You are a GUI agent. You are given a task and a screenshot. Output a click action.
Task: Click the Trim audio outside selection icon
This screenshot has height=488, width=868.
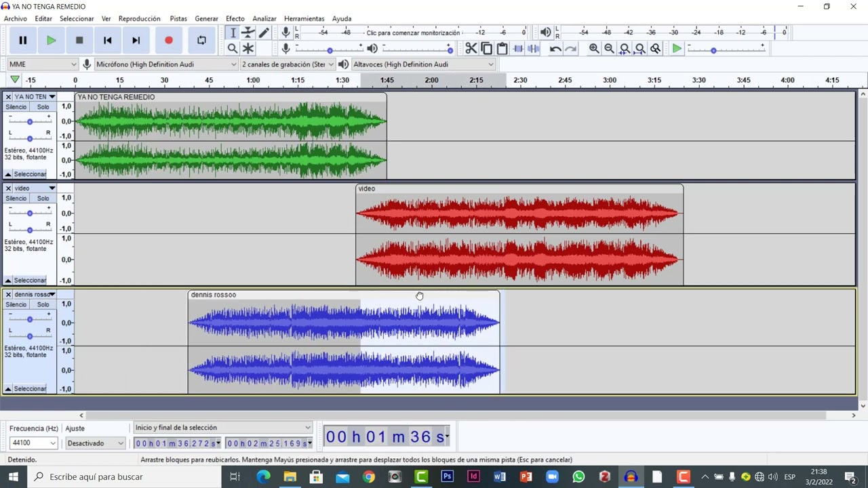click(518, 48)
